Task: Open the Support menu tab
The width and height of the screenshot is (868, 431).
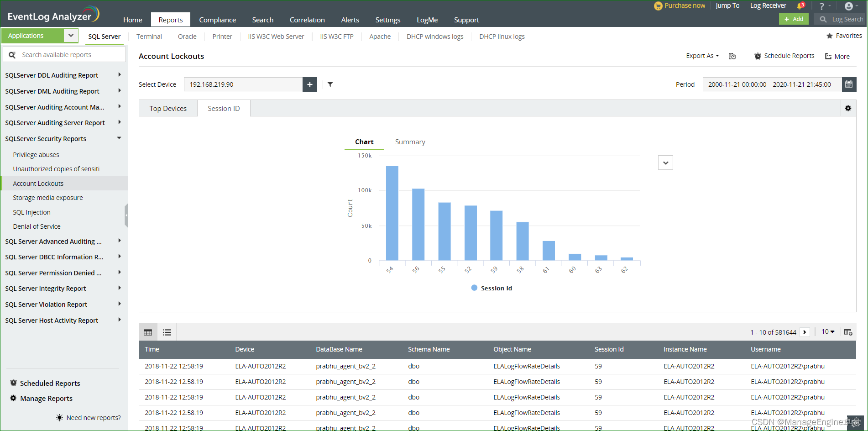Action: (x=466, y=20)
